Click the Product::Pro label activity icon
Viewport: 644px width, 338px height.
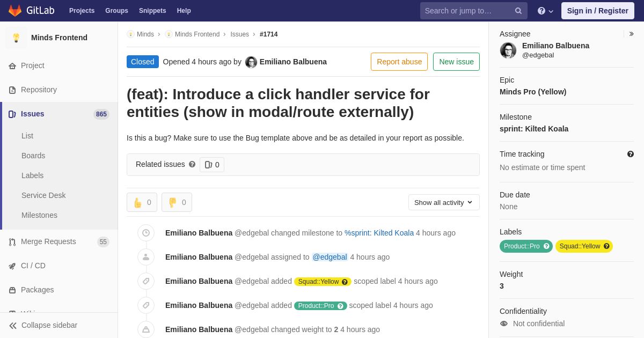click(146, 305)
